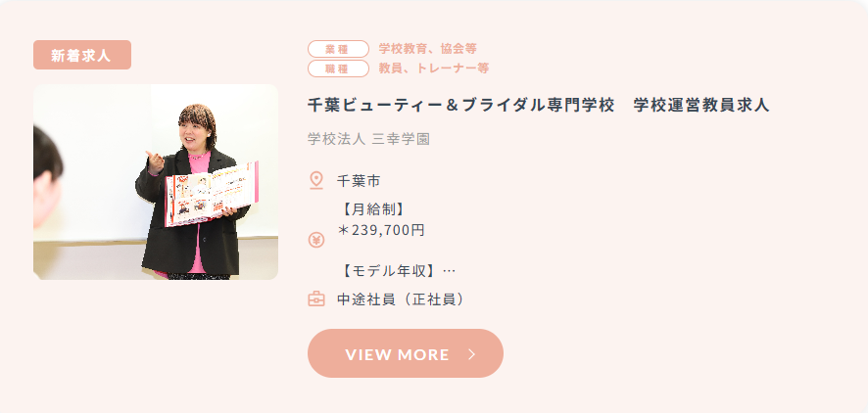
Task: Click the 教員、トレーナー等 occupation text
Action: [x=433, y=68]
